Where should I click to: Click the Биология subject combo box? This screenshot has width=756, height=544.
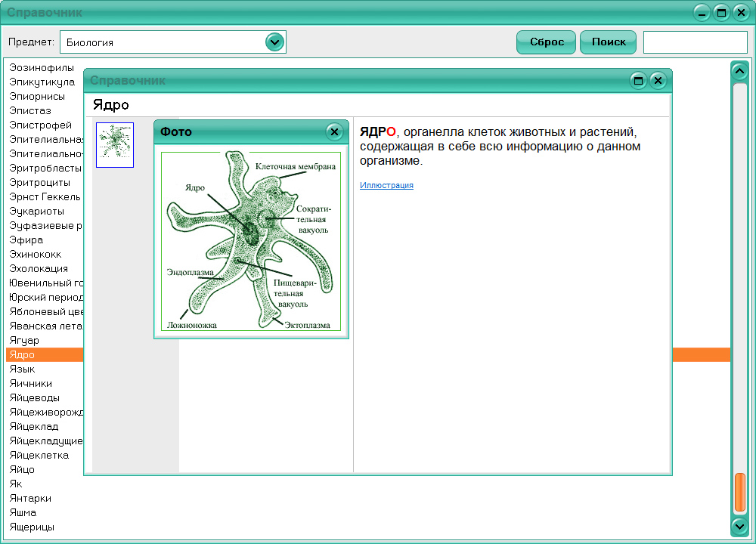tap(163, 42)
